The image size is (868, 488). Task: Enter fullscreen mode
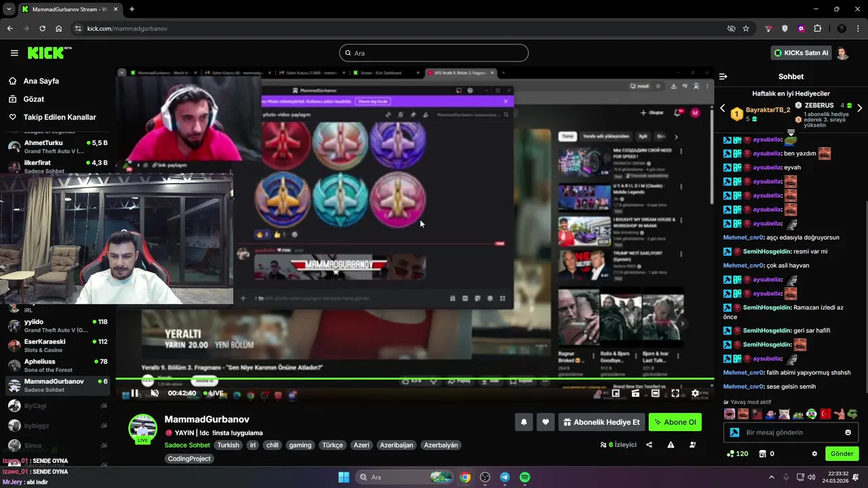[675, 393]
